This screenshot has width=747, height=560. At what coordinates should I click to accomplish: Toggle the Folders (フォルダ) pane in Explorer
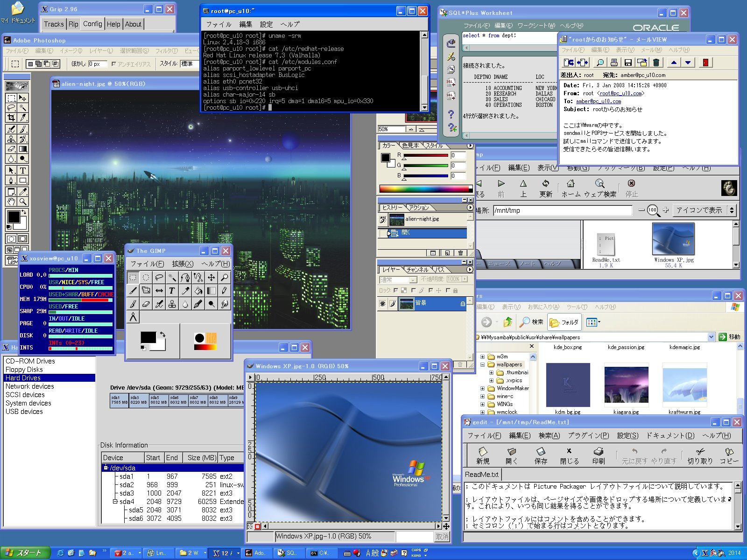click(564, 322)
